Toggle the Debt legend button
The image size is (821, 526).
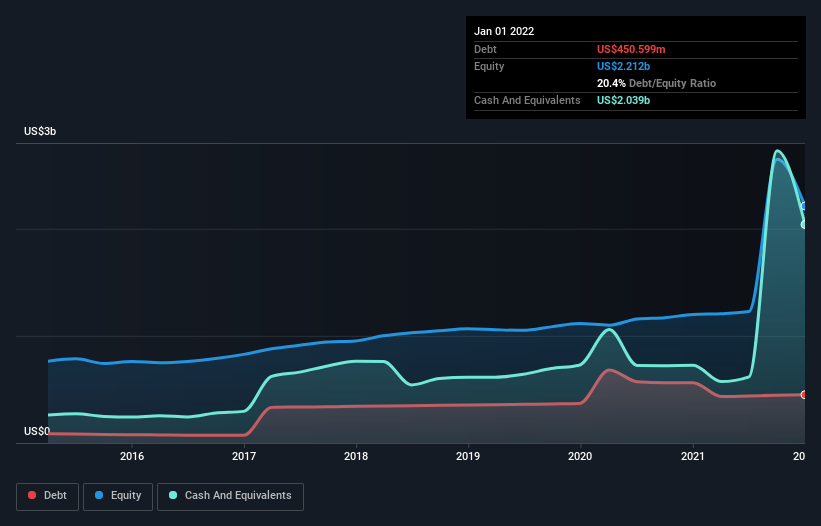coord(47,496)
